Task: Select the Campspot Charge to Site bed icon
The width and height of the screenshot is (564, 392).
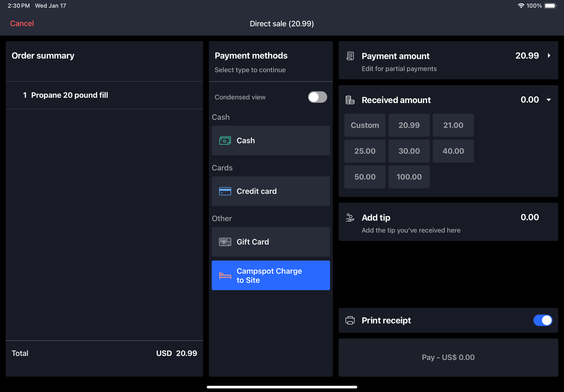Action: [225, 275]
